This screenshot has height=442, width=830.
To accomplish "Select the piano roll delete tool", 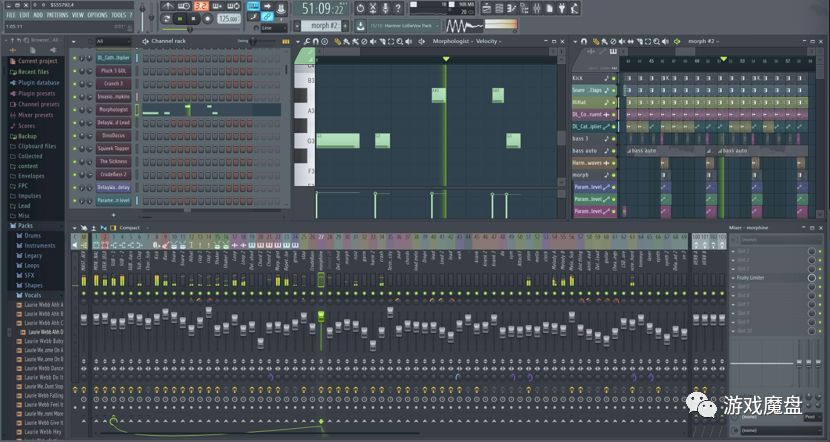I will 364,42.
